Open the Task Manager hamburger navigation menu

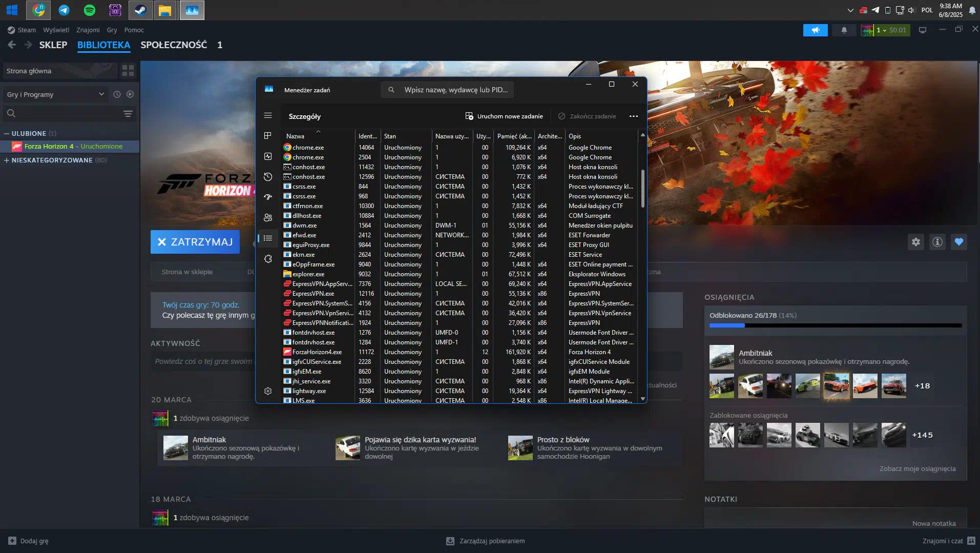pos(268,116)
